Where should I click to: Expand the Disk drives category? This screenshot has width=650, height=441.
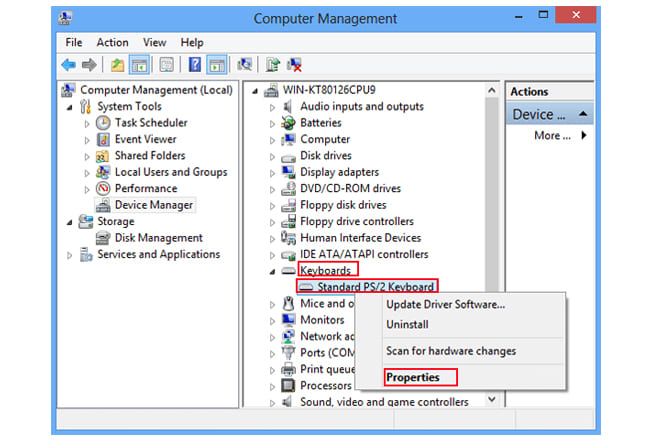tap(272, 157)
